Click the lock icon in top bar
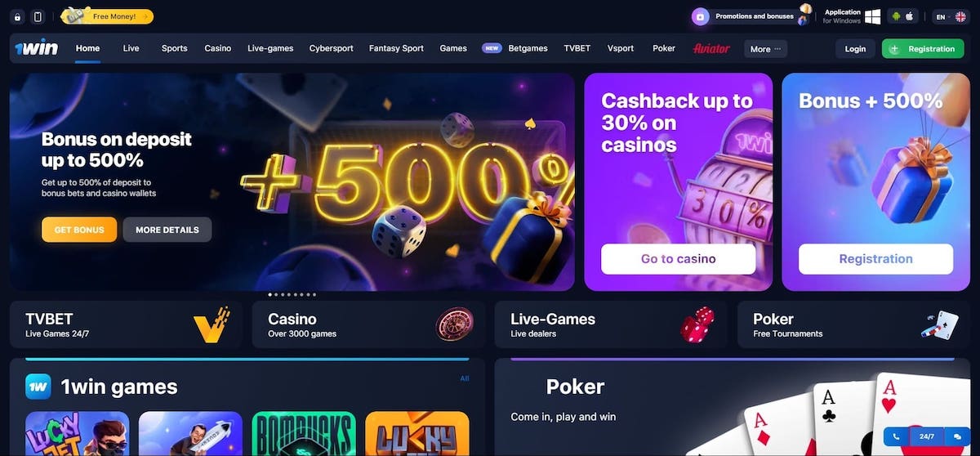The width and height of the screenshot is (980, 456). click(18, 16)
